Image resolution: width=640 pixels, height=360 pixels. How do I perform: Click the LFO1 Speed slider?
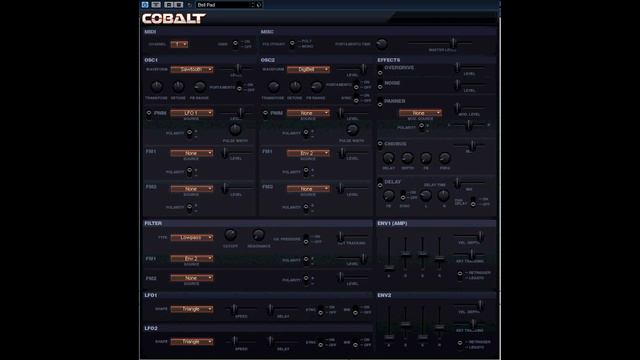coord(241,309)
